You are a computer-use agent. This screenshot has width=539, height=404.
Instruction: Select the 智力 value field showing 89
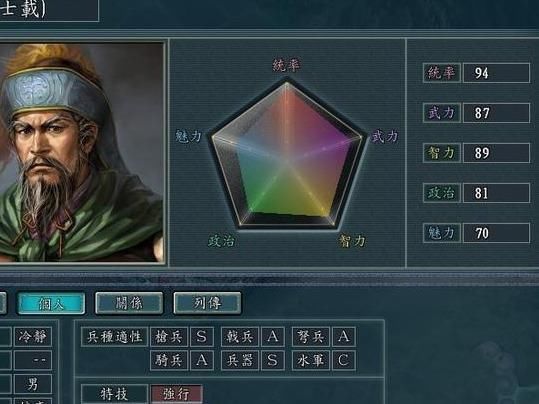(x=496, y=153)
